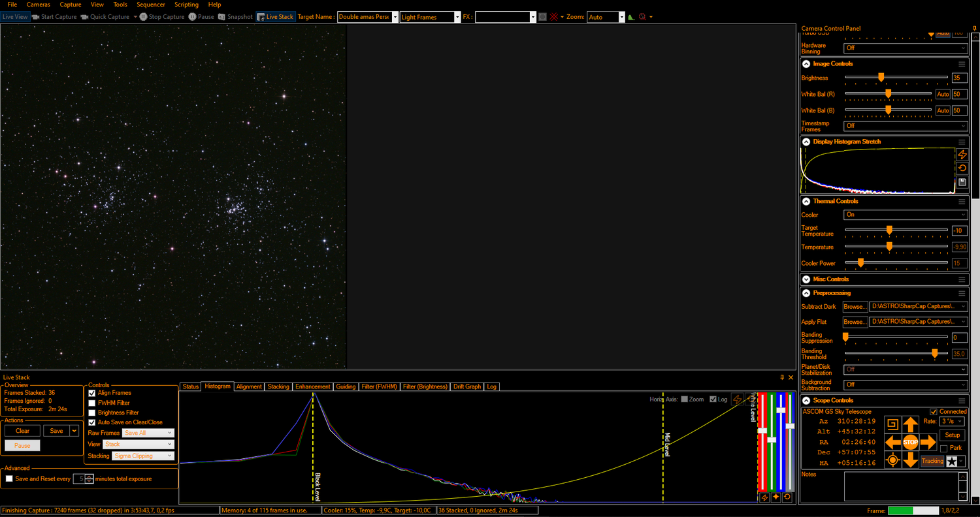Image resolution: width=980 pixels, height=517 pixels.
Task: Adjust the Brightness slider handle
Action: [x=881, y=78]
